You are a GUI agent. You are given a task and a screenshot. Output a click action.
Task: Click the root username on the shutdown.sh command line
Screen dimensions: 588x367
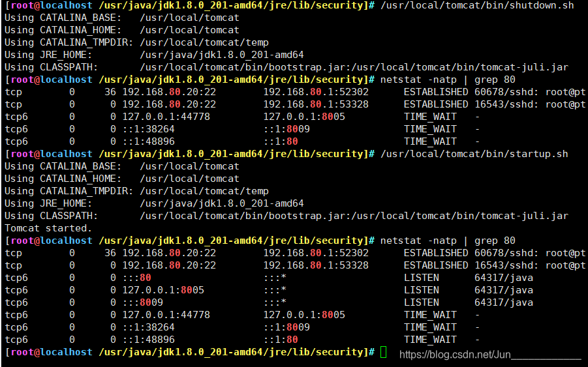click(22, 5)
